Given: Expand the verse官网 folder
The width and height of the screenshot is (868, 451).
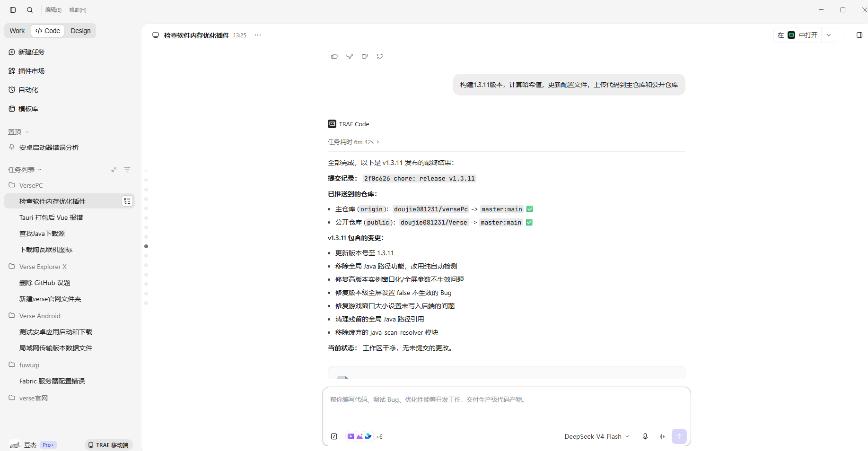Looking at the screenshot, I should pyautogui.click(x=34, y=398).
